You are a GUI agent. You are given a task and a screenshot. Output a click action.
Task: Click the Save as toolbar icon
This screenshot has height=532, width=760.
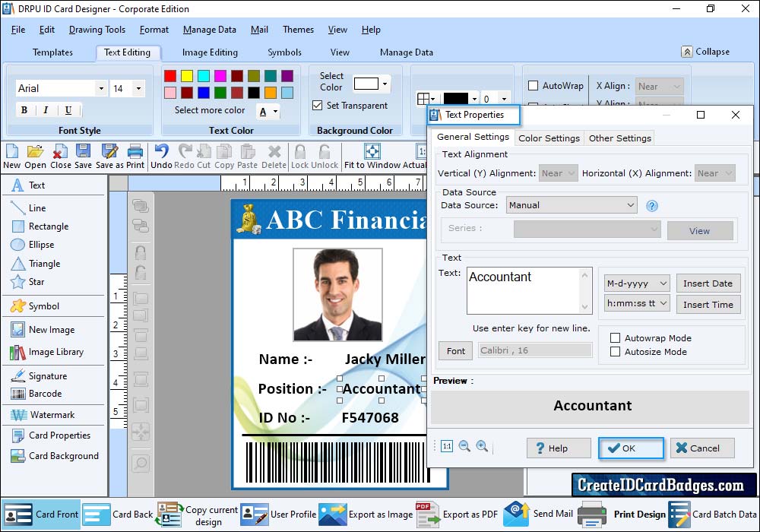[109, 157]
